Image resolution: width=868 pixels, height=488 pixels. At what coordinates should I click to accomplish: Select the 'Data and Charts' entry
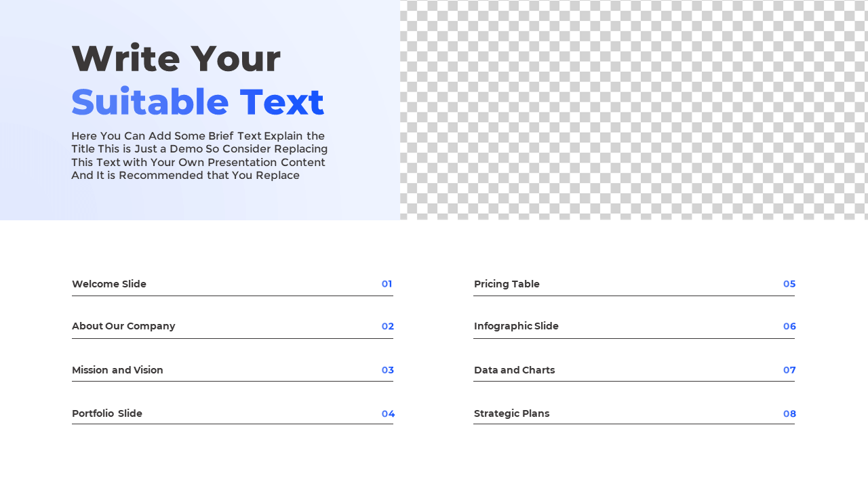pos(514,370)
